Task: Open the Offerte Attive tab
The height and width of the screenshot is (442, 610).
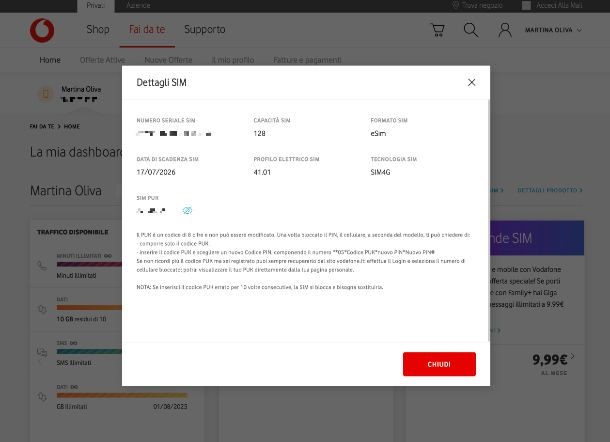Action: [102, 60]
